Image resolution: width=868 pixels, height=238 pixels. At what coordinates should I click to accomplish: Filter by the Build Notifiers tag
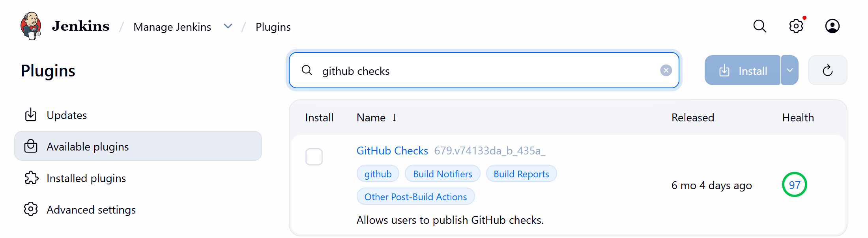point(443,174)
